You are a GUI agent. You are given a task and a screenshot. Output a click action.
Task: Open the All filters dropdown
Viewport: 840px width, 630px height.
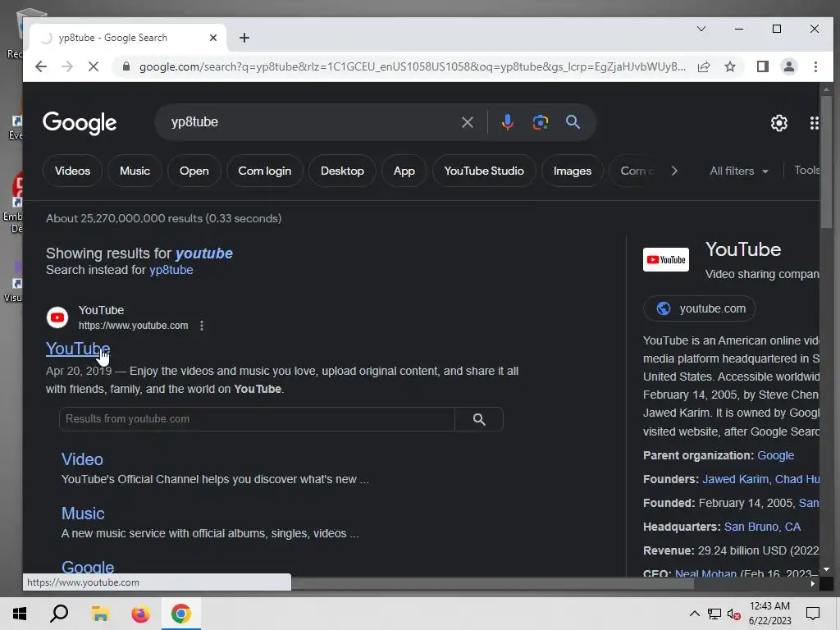point(739,171)
